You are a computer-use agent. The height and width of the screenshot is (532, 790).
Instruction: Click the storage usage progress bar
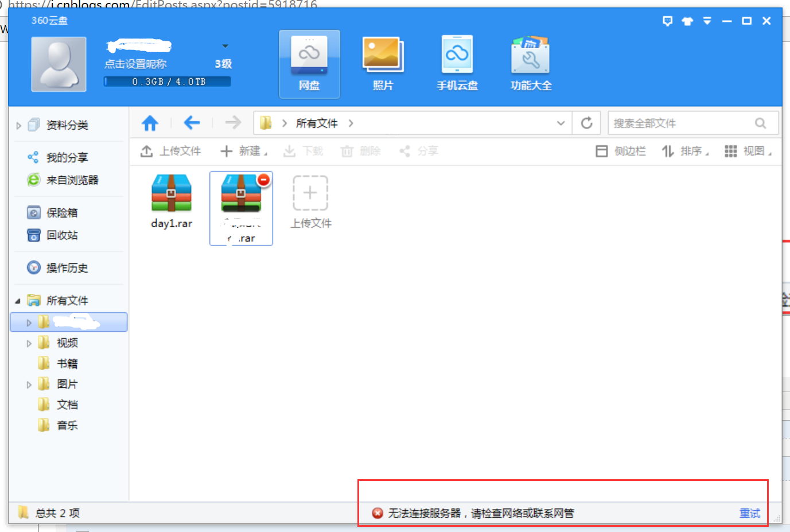168,82
